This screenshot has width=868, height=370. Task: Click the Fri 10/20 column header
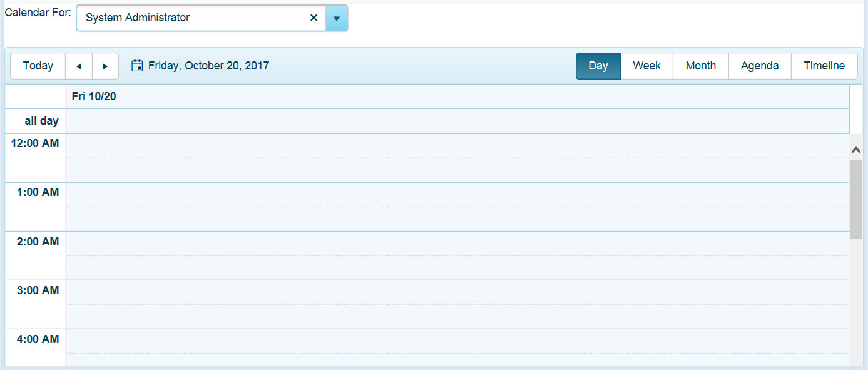click(x=93, y=96)
